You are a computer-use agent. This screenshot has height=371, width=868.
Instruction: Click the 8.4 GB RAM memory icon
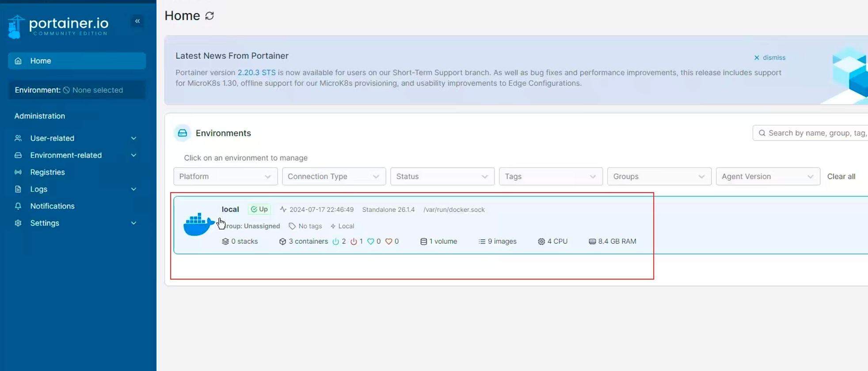coord(592,242)
